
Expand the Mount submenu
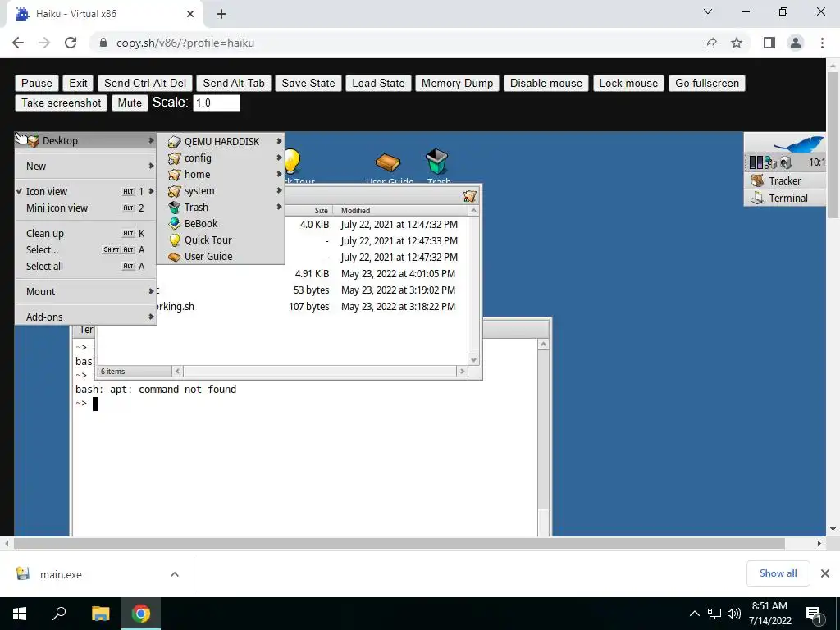[x=85, y=291]
